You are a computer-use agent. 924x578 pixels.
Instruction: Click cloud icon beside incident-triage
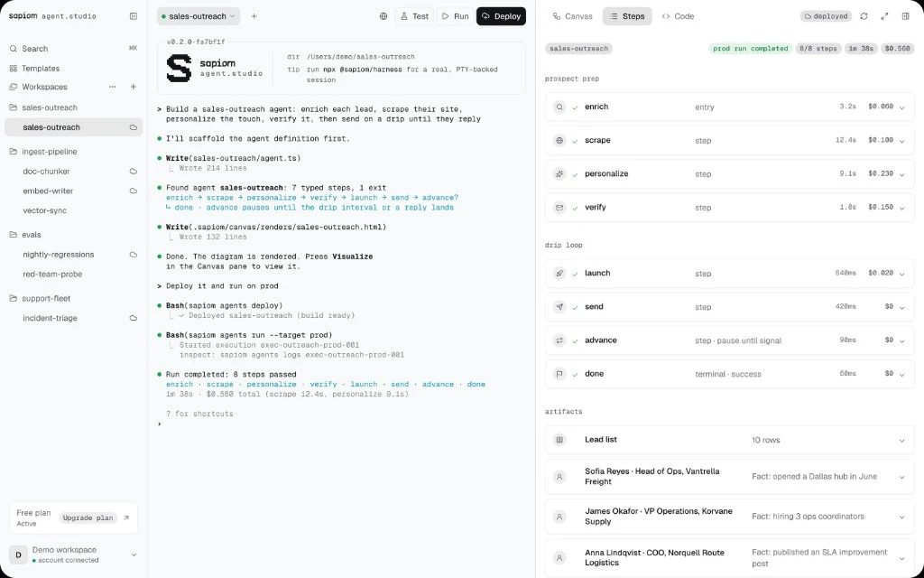(134, 318)
